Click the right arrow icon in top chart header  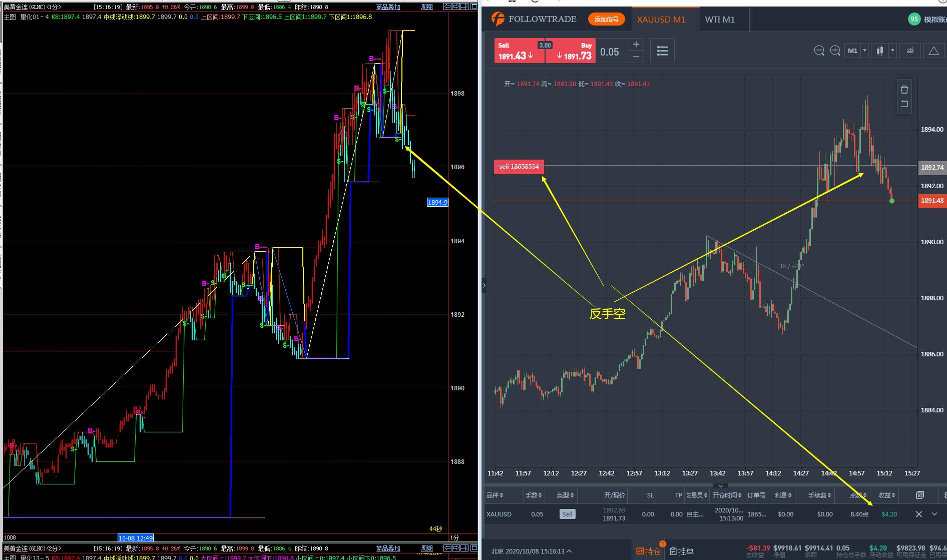pos(456,7)
